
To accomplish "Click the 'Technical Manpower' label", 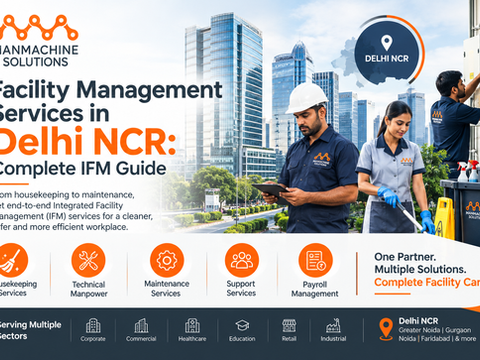I will click(x=89, y=289).
